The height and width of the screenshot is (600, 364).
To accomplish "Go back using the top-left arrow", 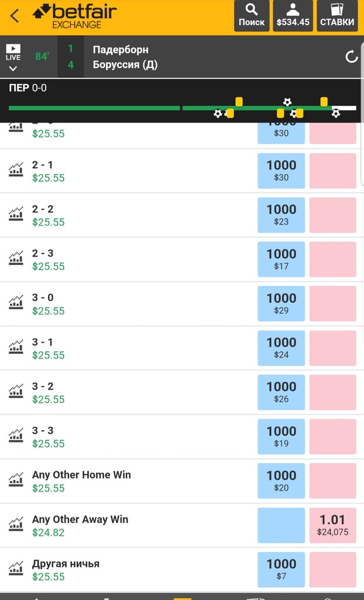I will point(15,16).
